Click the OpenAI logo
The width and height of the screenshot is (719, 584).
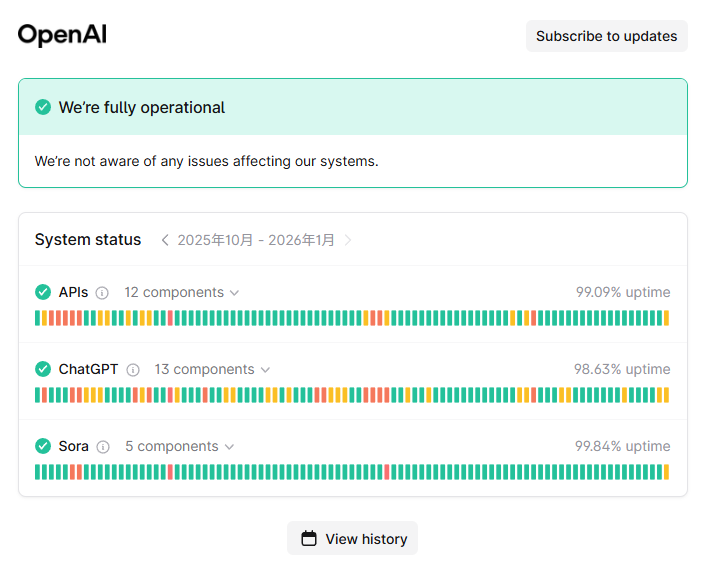click(x=62, y=35)
